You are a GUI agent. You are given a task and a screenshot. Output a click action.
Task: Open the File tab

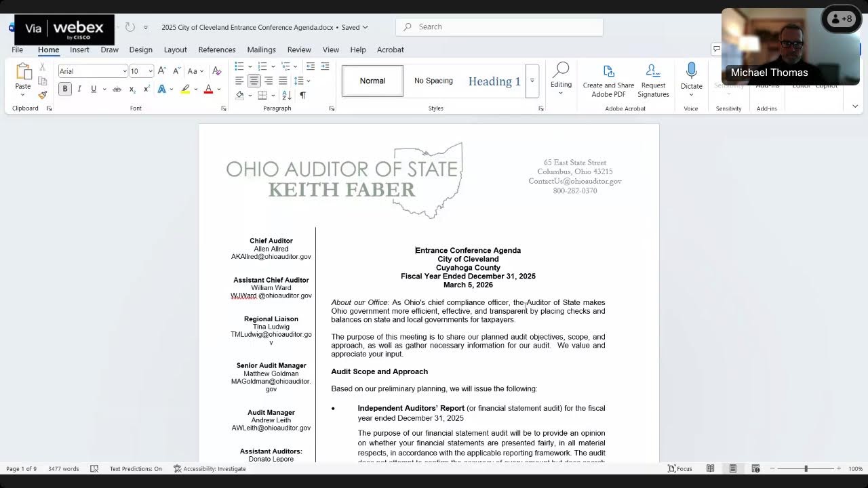click(17, 49)
